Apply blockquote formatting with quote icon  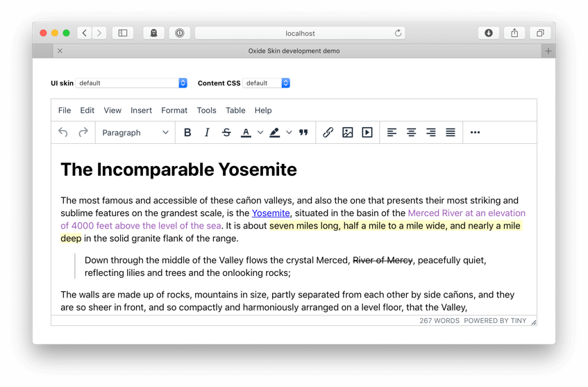(303, 133)
